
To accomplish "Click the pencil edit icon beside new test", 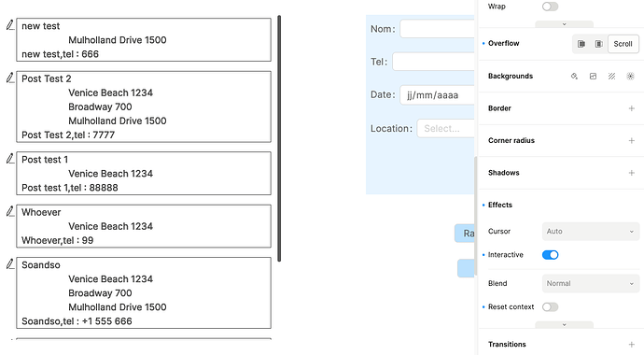I will (x=10, y=25).
